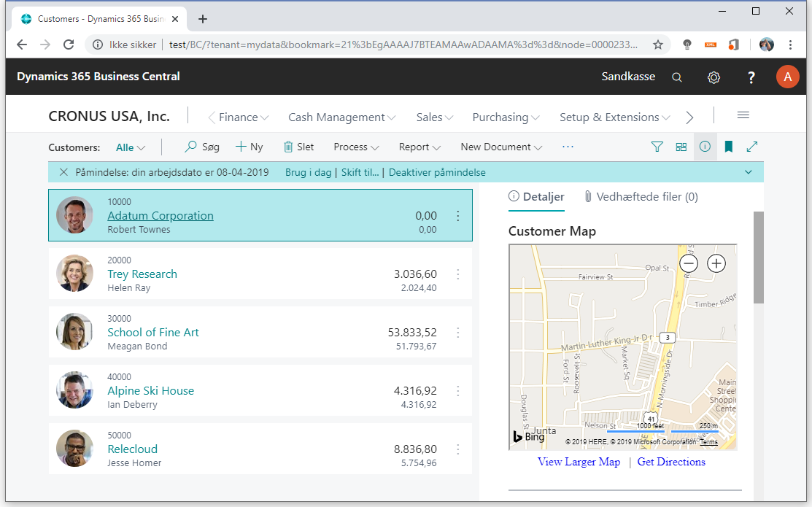Star this page in the address bar

657,44
